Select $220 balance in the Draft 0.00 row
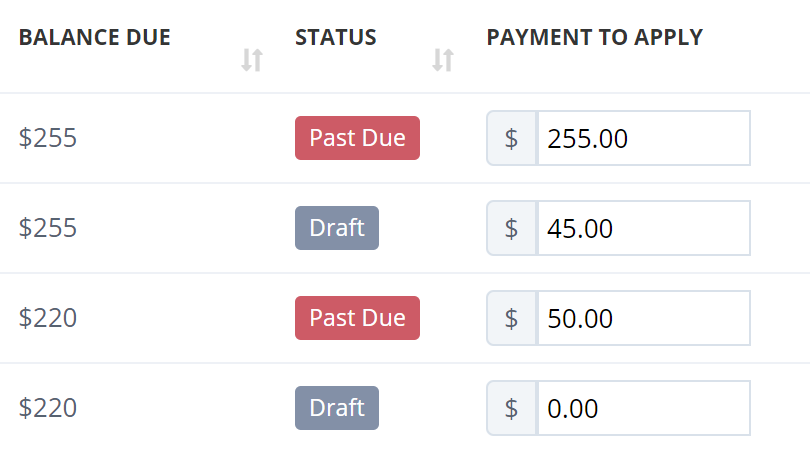Screen dimensions: 810x469 point(48,408)
